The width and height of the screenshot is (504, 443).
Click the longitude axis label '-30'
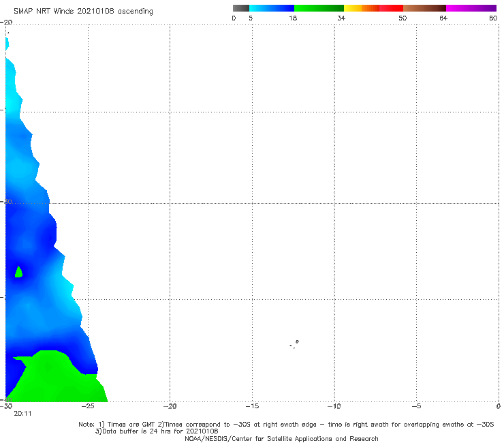point(6,406)
